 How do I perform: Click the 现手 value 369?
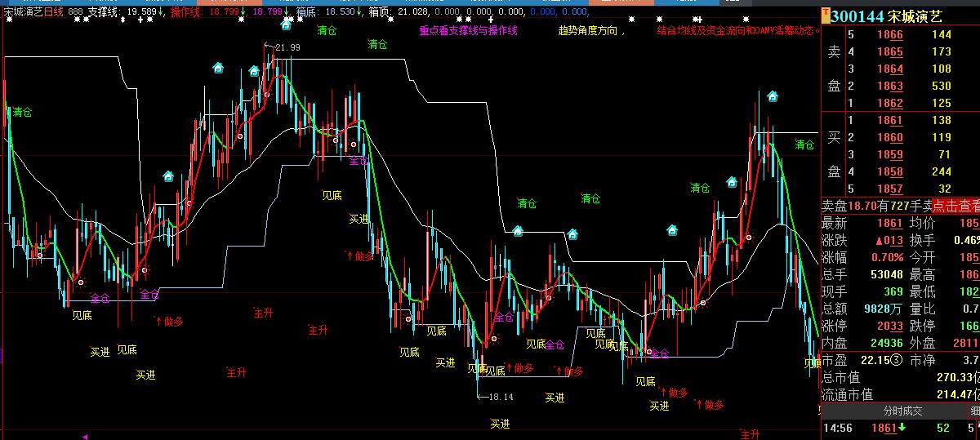(x=893, y=291)
